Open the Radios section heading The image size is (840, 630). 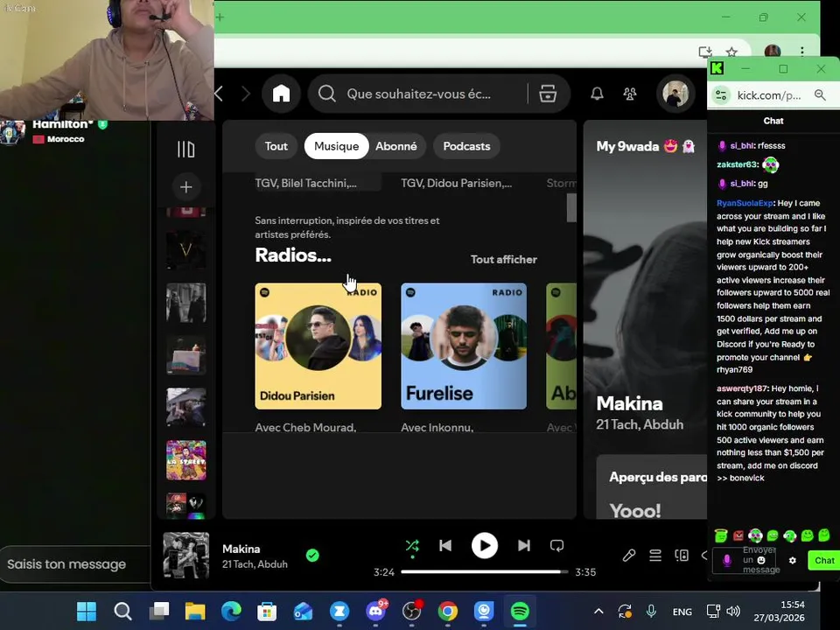tap(293, 255)
